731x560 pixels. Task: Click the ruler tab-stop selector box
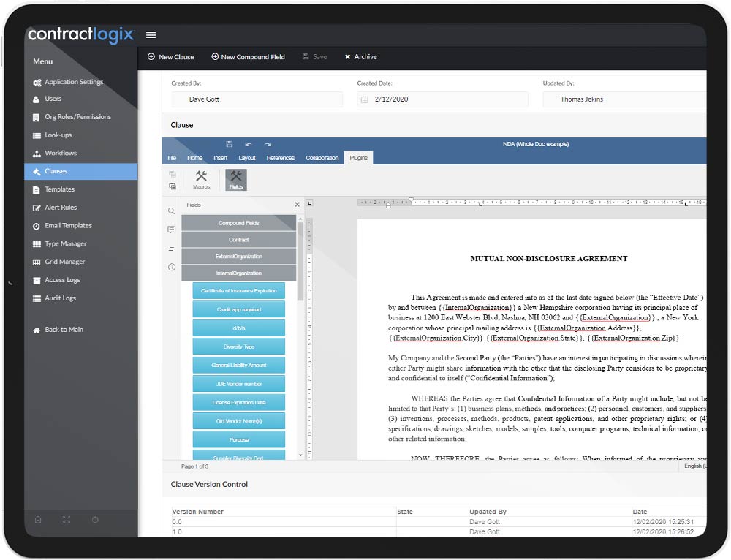pos(309,203)
